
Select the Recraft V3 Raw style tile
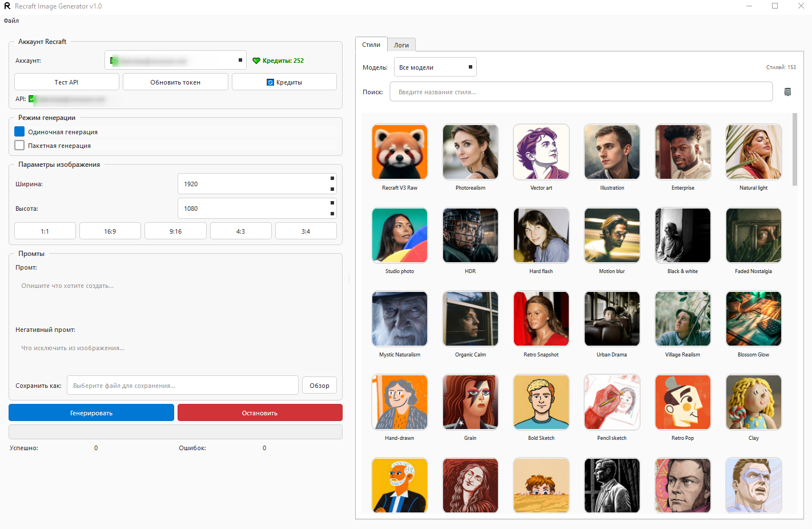point(399,152)
